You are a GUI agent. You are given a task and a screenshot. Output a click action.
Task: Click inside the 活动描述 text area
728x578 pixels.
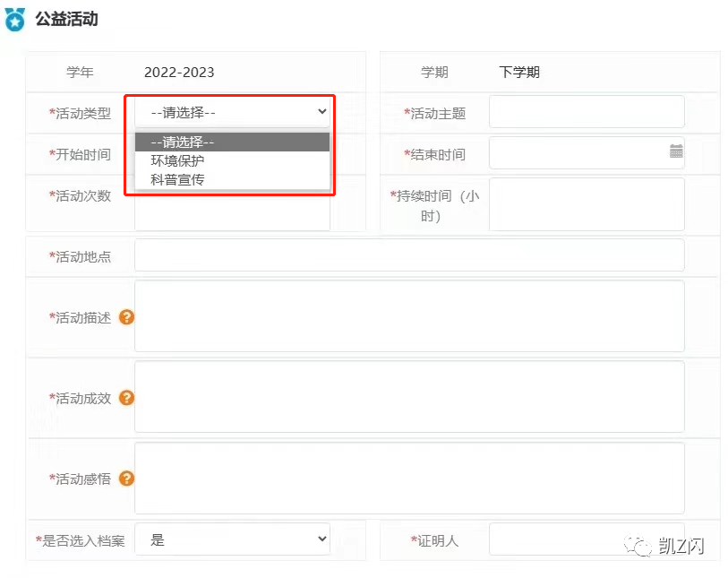[x=408, y=316]
